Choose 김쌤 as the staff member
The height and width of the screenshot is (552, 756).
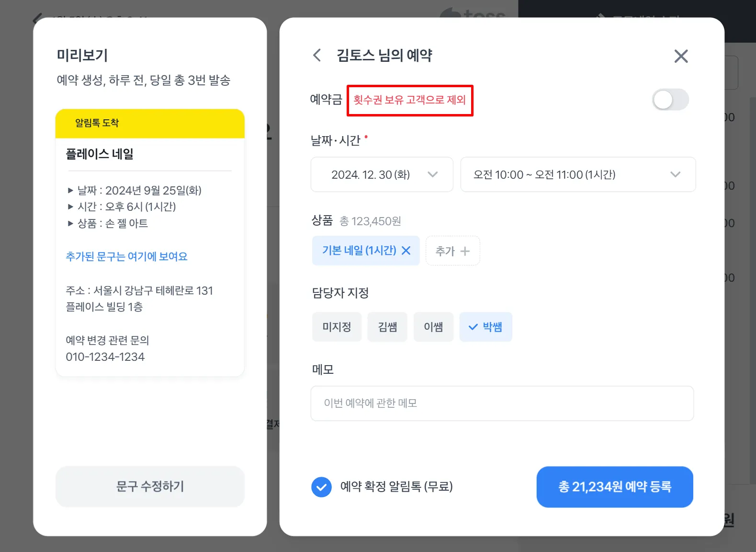click(x=387, y=327)
